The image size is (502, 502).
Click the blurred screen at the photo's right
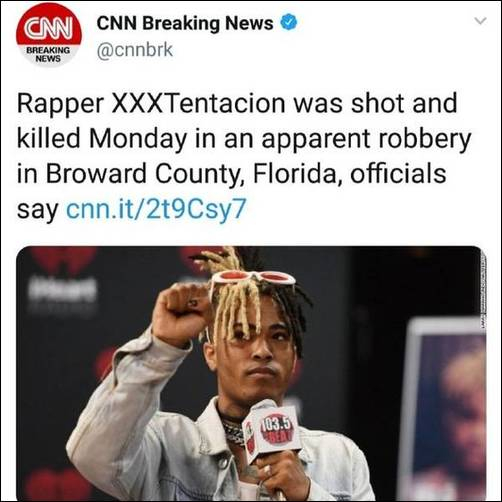pos(445,409)
